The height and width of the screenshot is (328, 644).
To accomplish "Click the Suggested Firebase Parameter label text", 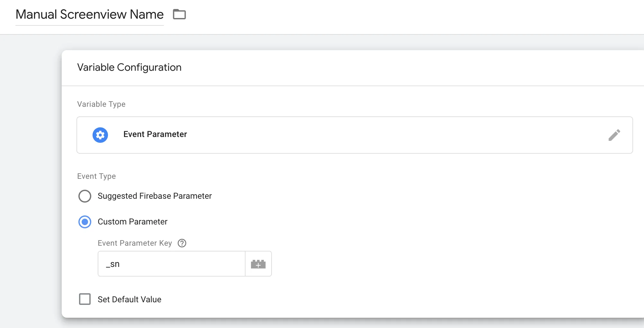I will 155,196.
